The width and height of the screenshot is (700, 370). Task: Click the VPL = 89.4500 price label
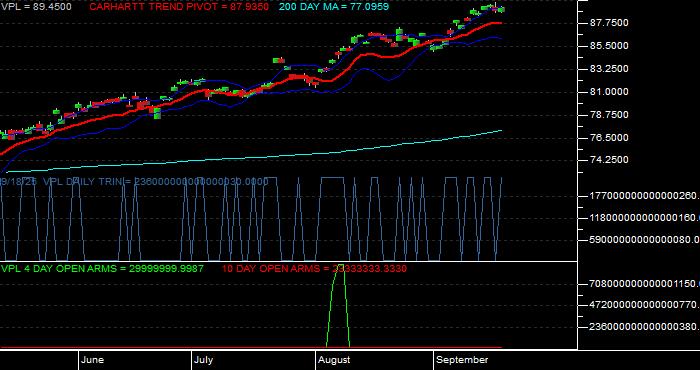coord(36,7)
